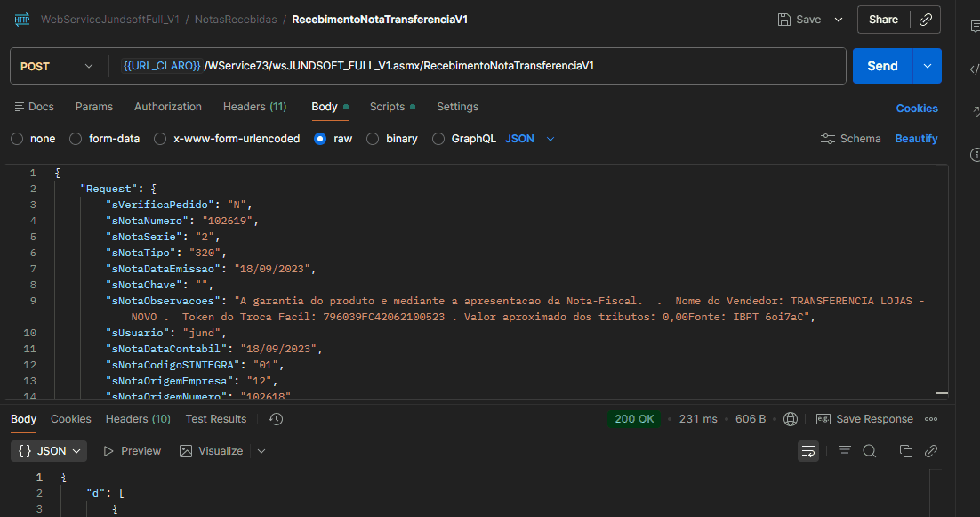Open the Send button arrow dropdown

tap(928, 66)
